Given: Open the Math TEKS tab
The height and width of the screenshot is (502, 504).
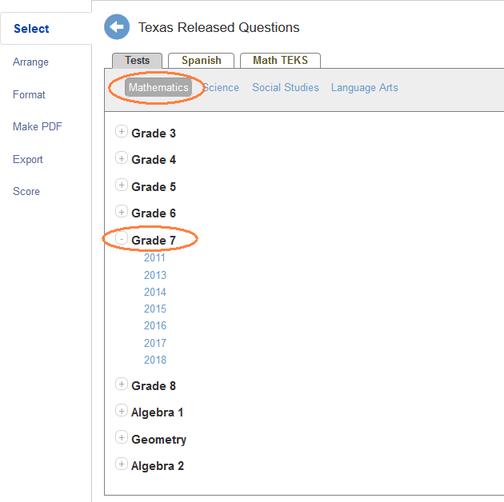Looking at the screenshot, I should [x=280, y=60].
